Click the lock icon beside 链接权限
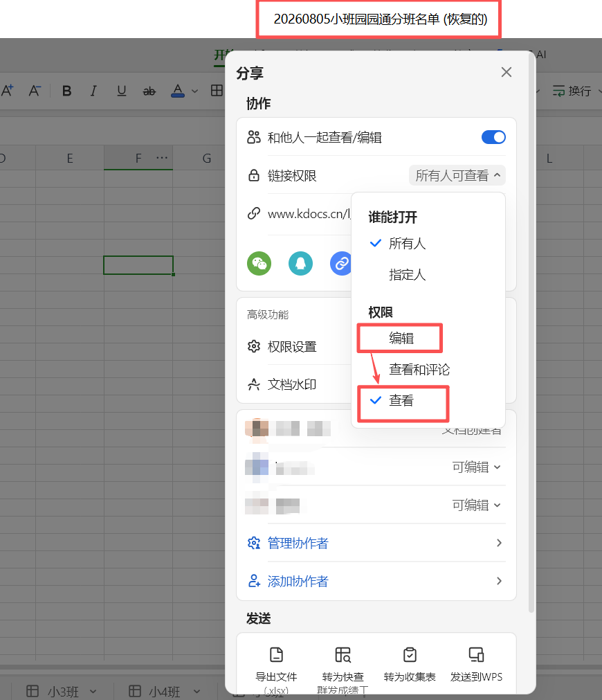The width and height of the screenshot is (602, 700). 254,175
